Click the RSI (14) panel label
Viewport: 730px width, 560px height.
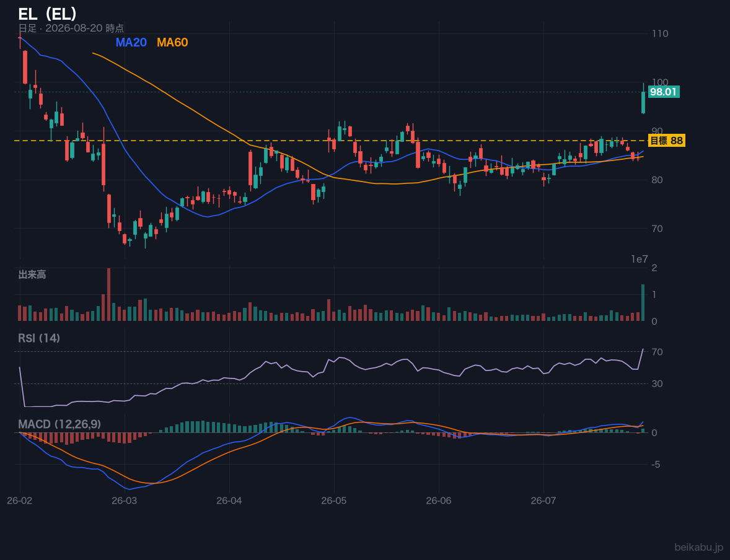[x=39, y=338]
